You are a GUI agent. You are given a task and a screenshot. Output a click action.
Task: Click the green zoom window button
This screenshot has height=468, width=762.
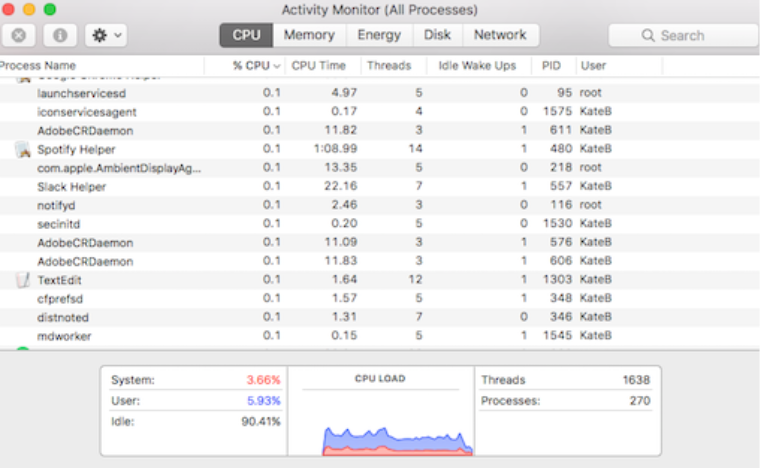point(50,9)
